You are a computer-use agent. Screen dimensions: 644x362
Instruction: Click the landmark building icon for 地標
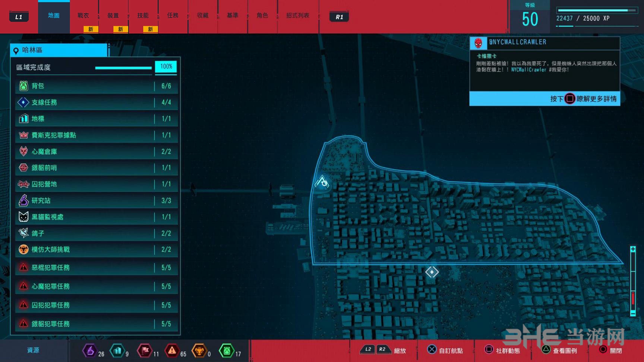(23, 118)
